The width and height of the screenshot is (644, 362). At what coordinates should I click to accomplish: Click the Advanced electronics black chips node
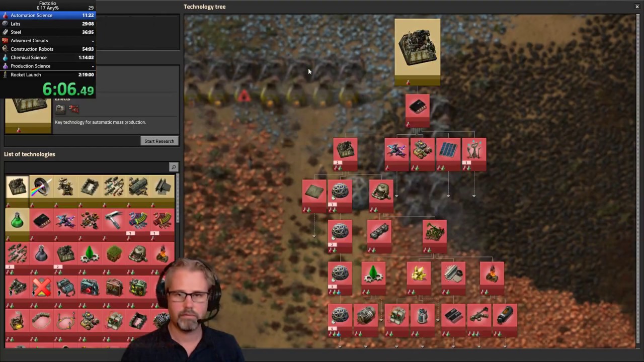click(453, 320)
